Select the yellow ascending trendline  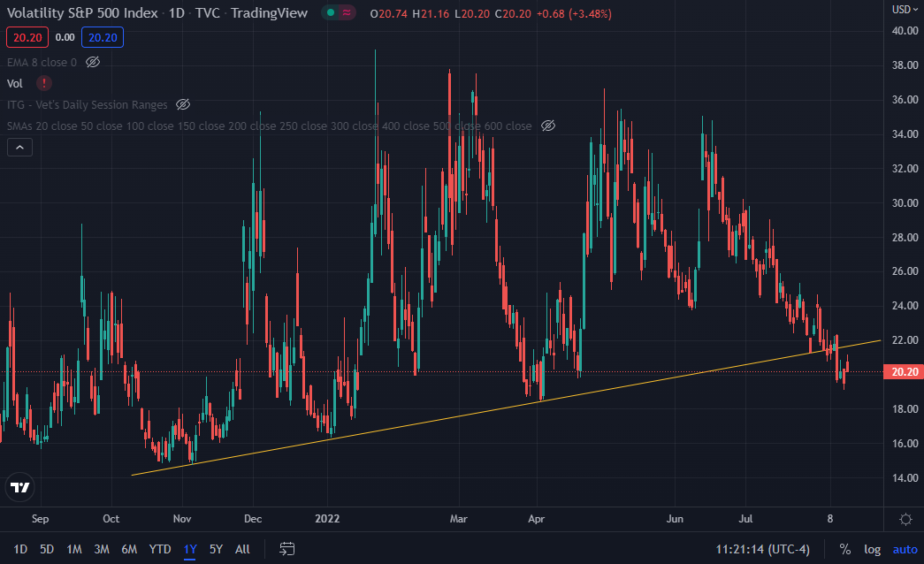[506, 408]
